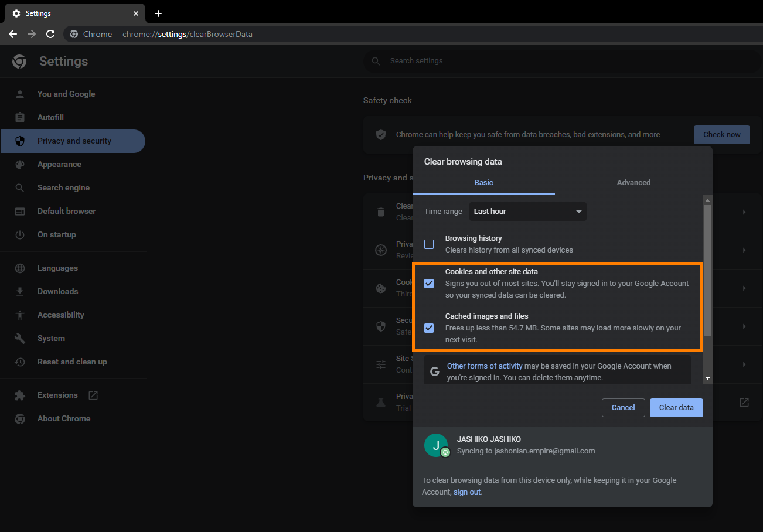
Task: Cancel the Clear browsing data dialog
Action: (x=623, y=407)
